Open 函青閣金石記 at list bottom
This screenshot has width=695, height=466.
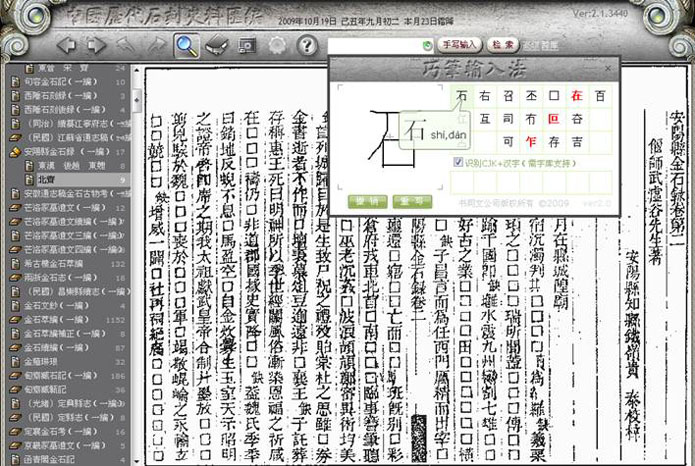tap(49, 460)
